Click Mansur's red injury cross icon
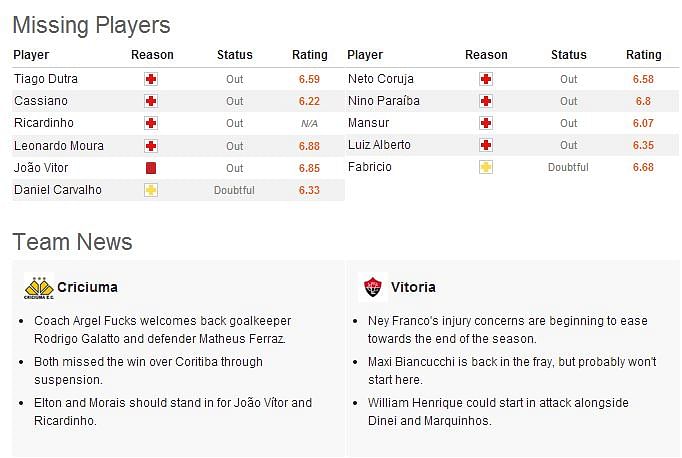The height and width of the screenshot is (458, 682). pyautogui.click(x=486, y=123)
